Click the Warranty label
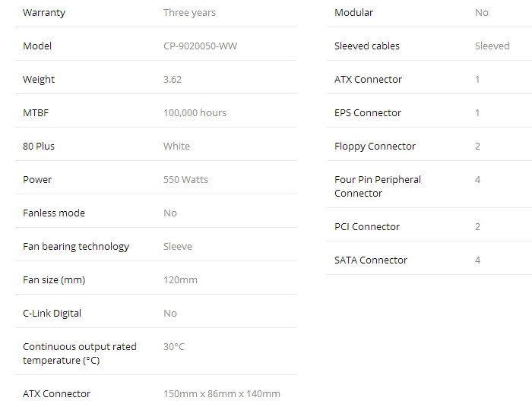This screenshot has width=532, height=407. click(x=44, y=13)
